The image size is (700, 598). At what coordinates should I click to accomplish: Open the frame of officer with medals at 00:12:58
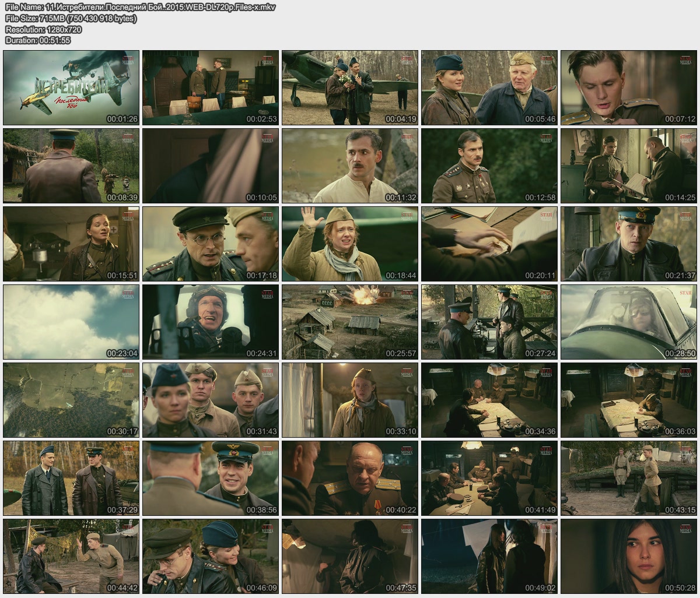click(489, 166)
